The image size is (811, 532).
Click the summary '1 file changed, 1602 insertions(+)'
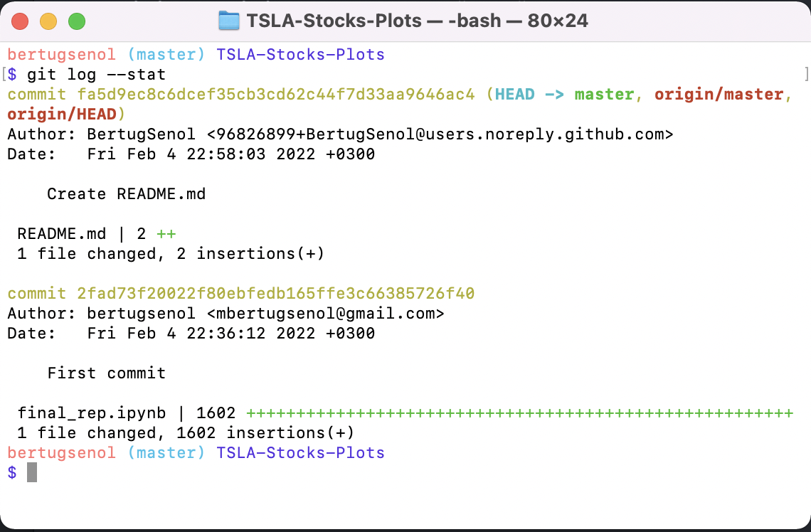[186, 432]
